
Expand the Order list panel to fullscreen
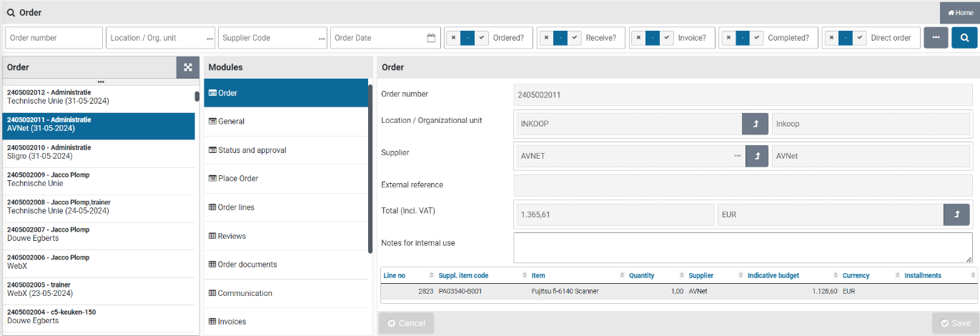click(x=187, y=67)
